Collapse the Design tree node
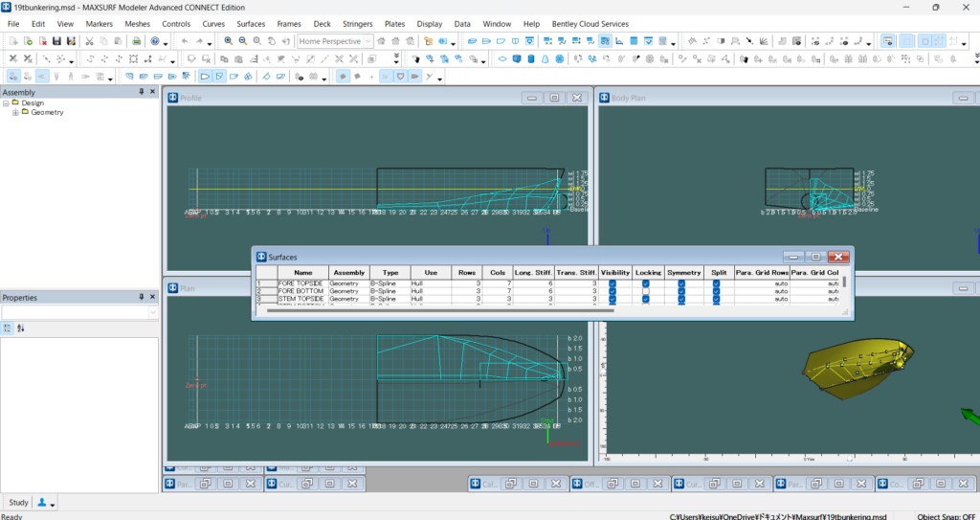980x520 pixels. [x=5, y=102]
